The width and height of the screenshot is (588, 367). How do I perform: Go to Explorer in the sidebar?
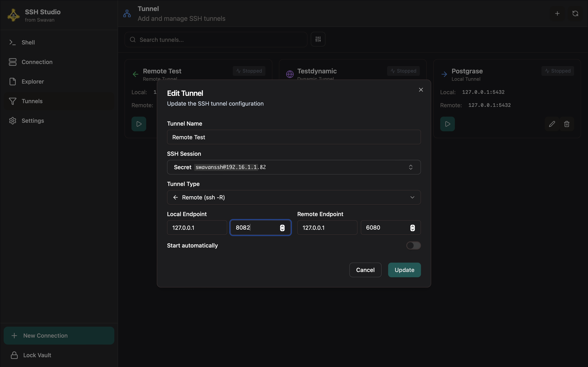coord(32,82)
